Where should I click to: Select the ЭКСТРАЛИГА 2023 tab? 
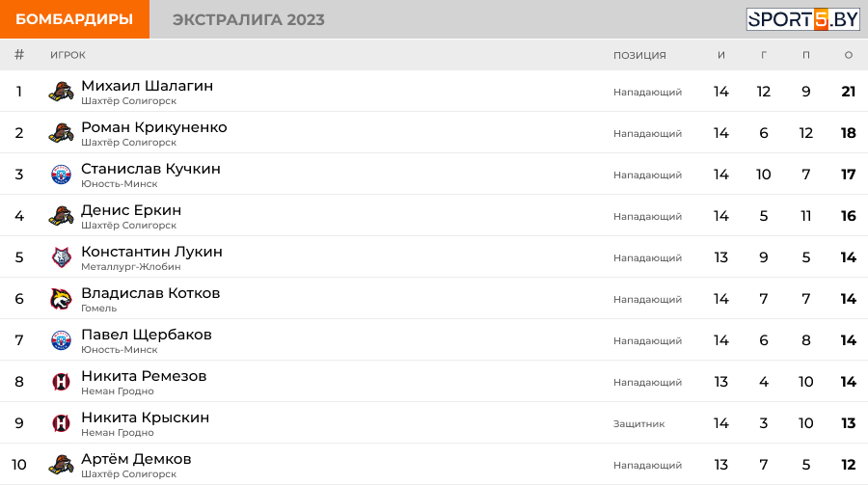tap(249, 19)
